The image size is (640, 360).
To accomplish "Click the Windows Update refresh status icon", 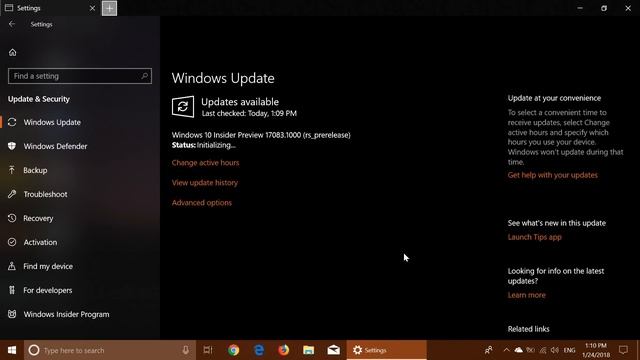I will coord(183,107).
